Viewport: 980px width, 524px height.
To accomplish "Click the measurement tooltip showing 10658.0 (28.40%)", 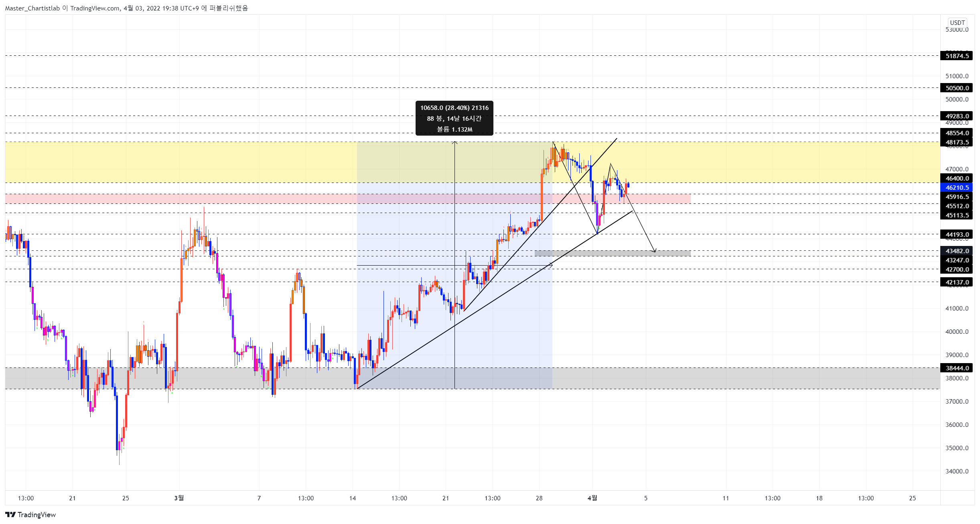I will 454,118.
